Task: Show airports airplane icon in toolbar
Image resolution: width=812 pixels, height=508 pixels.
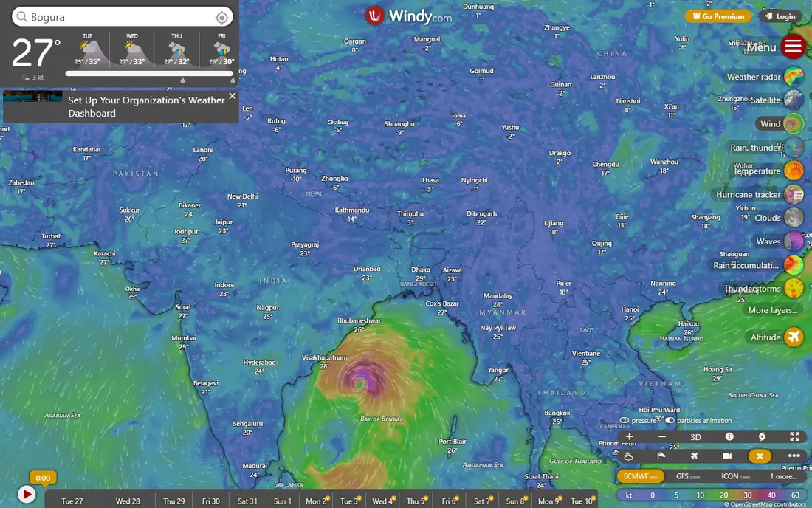Action: (694, 456)
